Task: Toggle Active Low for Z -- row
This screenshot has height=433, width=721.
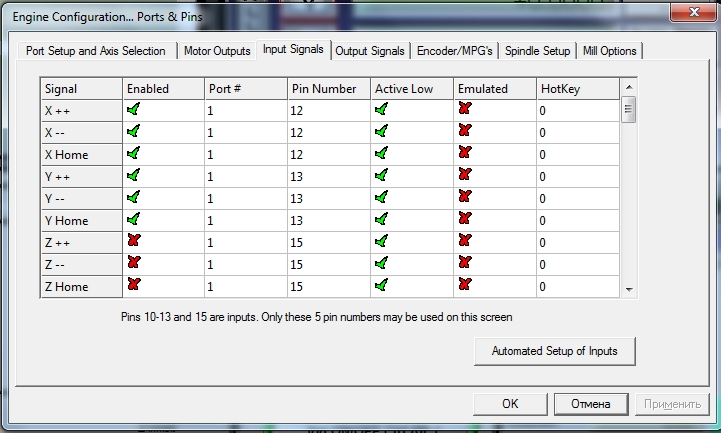Action: [x=381, y=263]
